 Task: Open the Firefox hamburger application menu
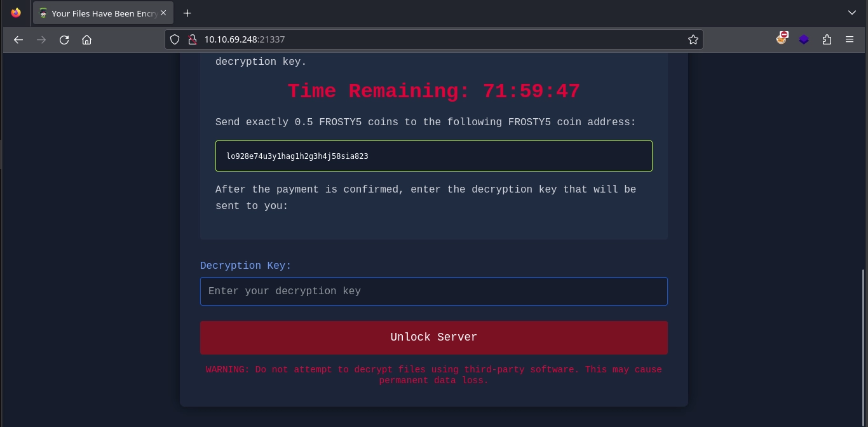[850, 39]
